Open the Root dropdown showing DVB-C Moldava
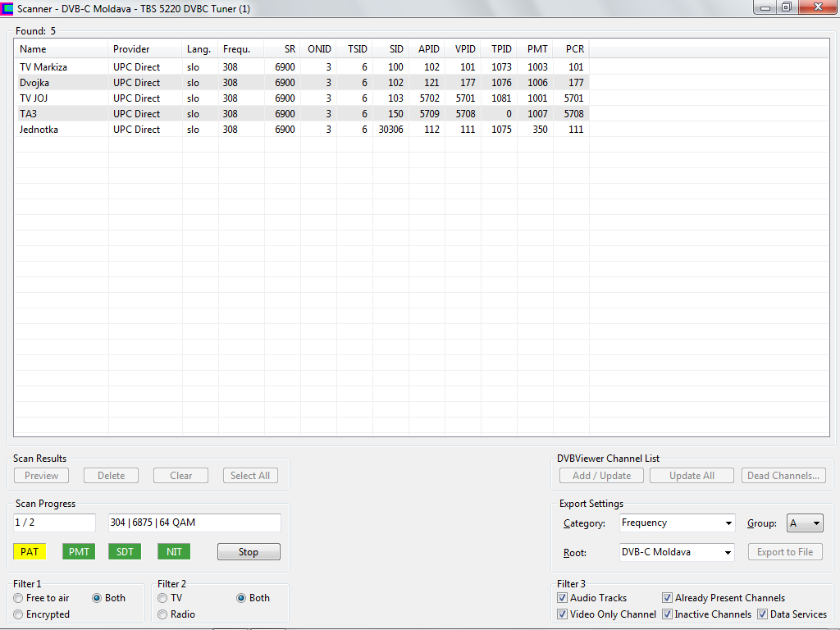Viewport: 840px width, 630px height. tap(677, 552)
